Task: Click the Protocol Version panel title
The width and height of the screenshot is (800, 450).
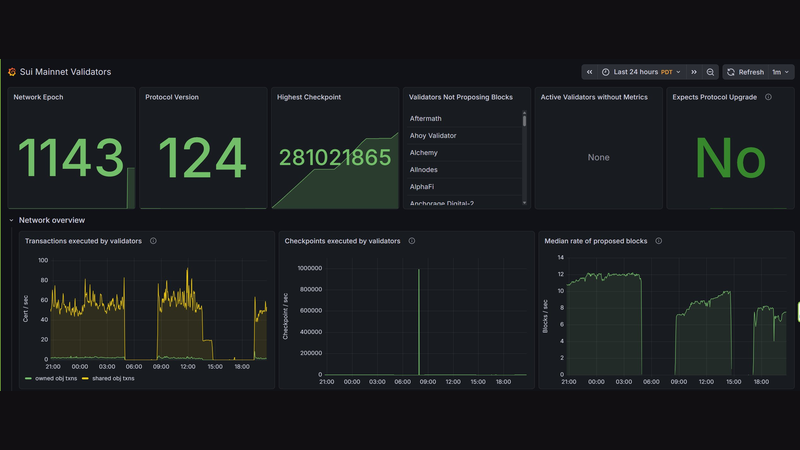Action: [172, 97]
